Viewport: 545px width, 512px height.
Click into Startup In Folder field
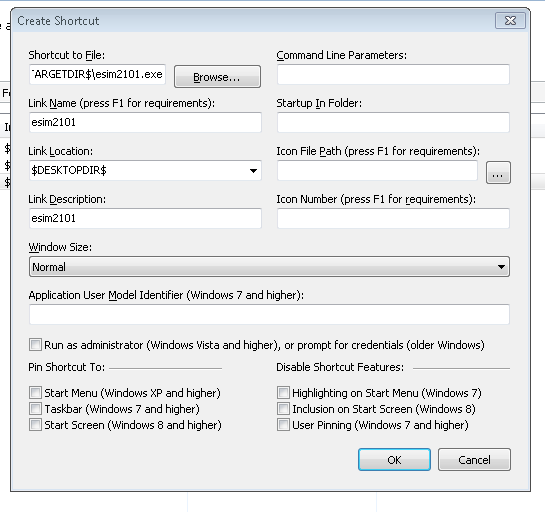(x=393, y=122)
